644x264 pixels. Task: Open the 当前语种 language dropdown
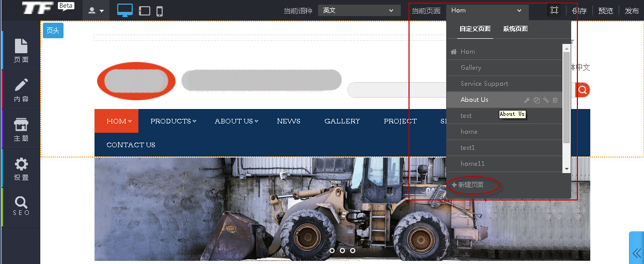tap(359, 10)
